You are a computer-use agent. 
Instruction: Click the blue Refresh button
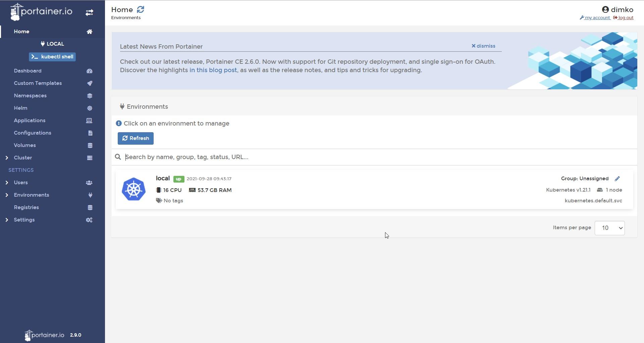[136, 138]
